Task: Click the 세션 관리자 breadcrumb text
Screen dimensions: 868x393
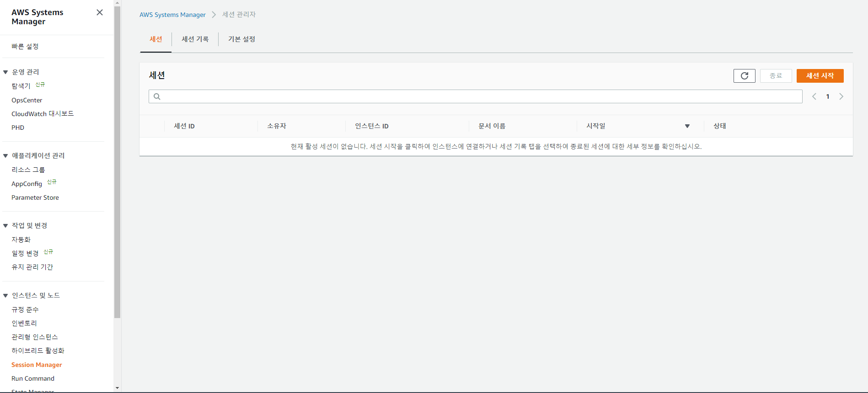Action: [239, 15]
